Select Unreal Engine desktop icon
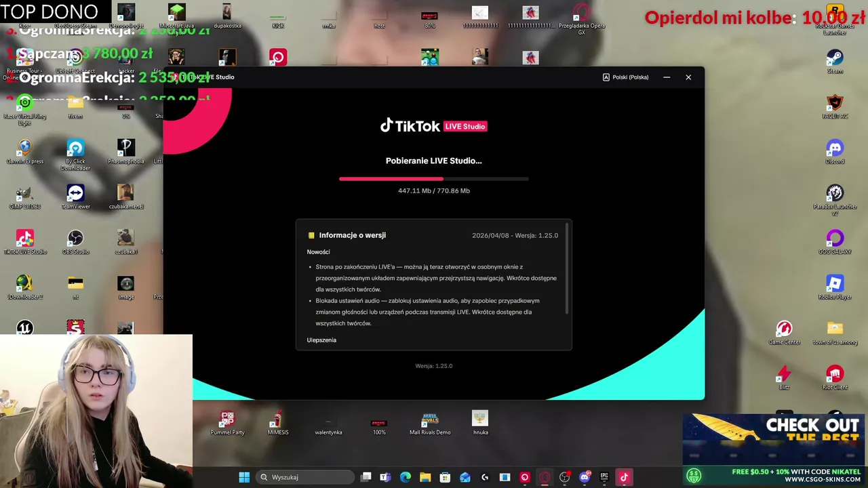868x488 pixels. pos(24,327)
